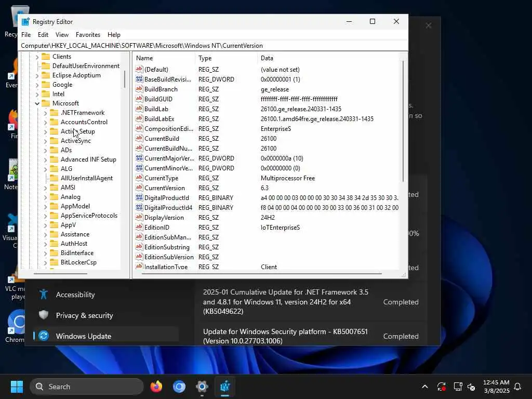Screen dimensions: 532x399
Task: Select the Microsoft key folder icon
Action: pyautogui.click(x=46, y=103)
